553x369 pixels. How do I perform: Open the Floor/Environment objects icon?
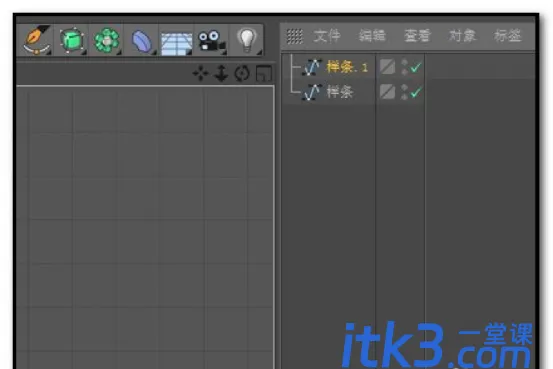(x=176, y=43)
